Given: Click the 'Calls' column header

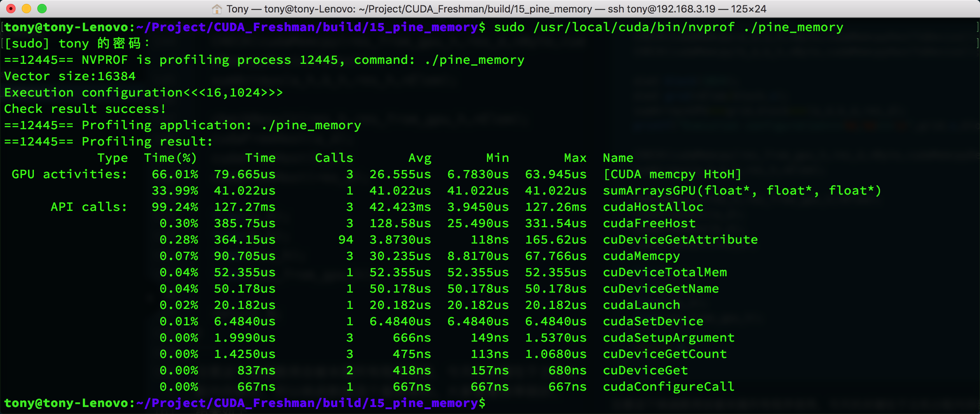Looking at the screenshot, I should [x=334, y=158].
